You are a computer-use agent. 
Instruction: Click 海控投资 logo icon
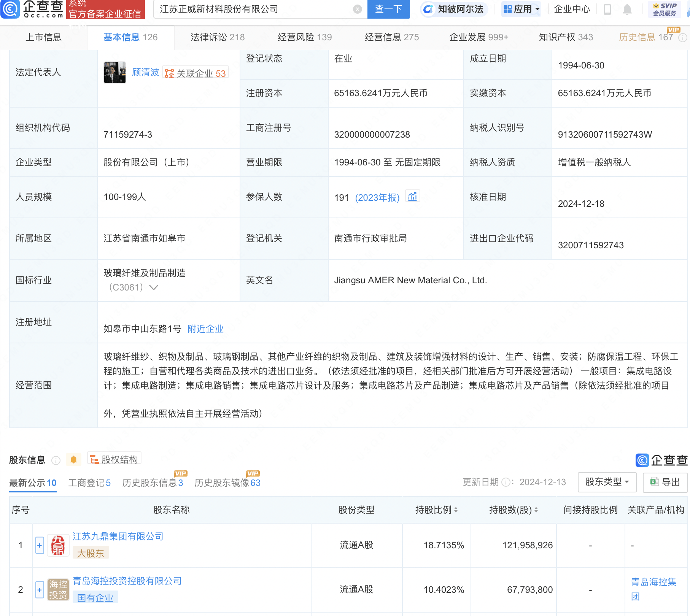click(58, 590)
